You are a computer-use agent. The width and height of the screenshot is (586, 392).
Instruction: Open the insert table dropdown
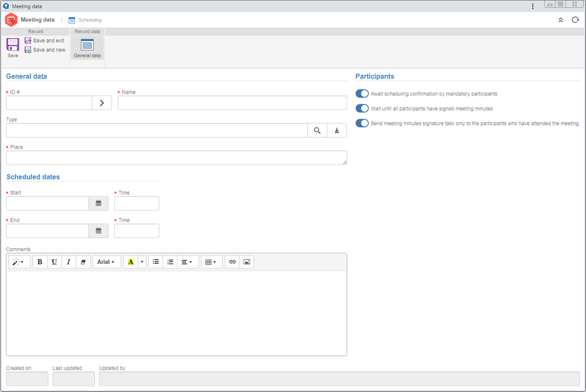[211, 262]
